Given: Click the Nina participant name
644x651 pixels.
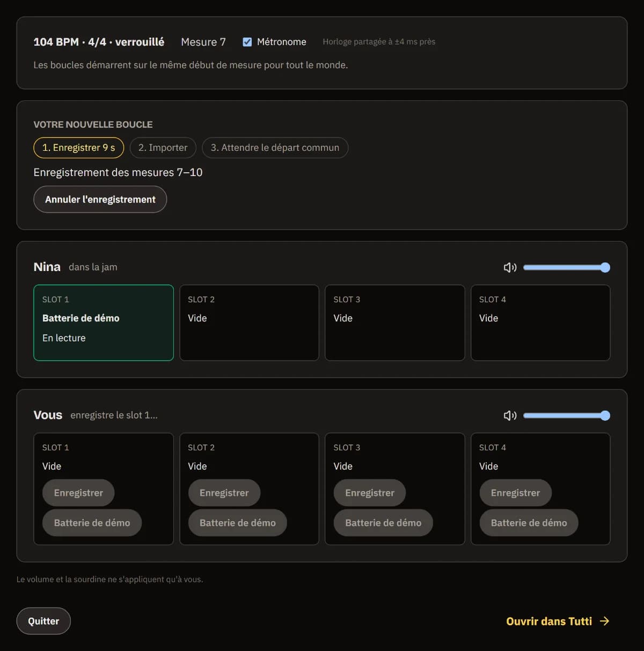Looking at the screenshot, I should click(x=47, y=267).
